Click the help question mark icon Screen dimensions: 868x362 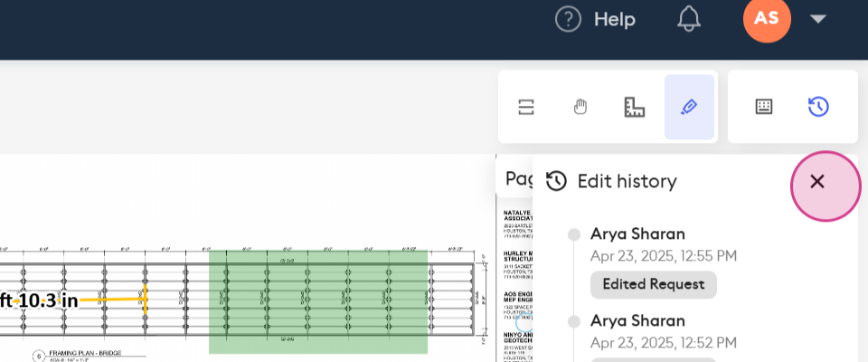tap(568, 20)
